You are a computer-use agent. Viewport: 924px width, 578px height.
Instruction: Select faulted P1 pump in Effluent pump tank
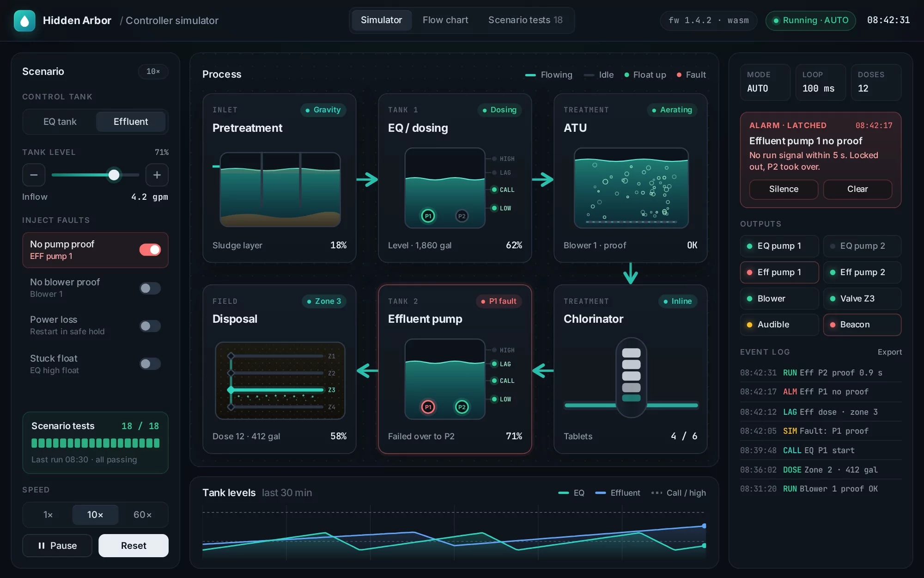click(428, 407)
